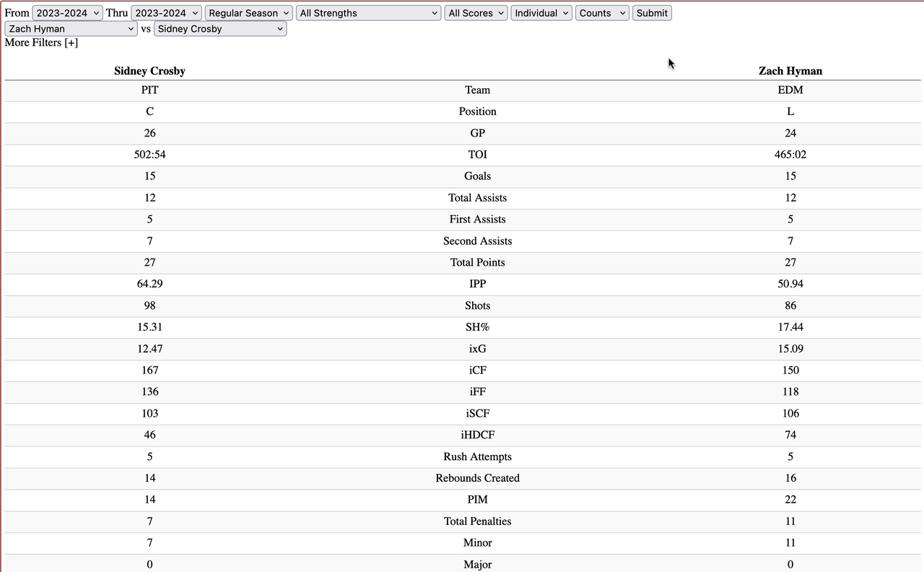Click Hyman's iCF value 150
Screen dimensions: 924x572
click(x=790, y=370)
